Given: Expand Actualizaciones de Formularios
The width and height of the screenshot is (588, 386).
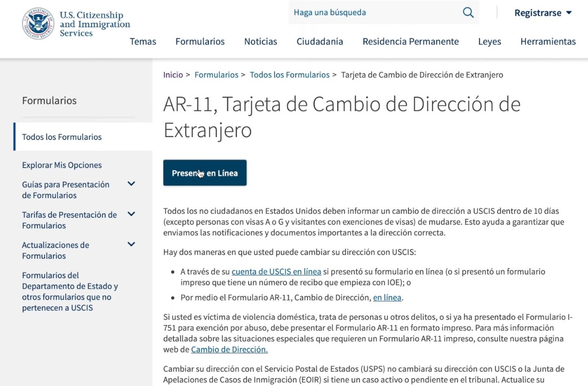Looking at the screenshot, I should pos(131,245).
